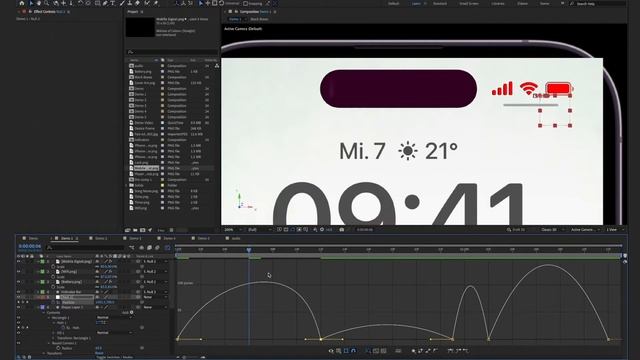Open the Project panel tab
Image resolution: width=640 pixels, height=360 pixels.
(x=133, y=12)
